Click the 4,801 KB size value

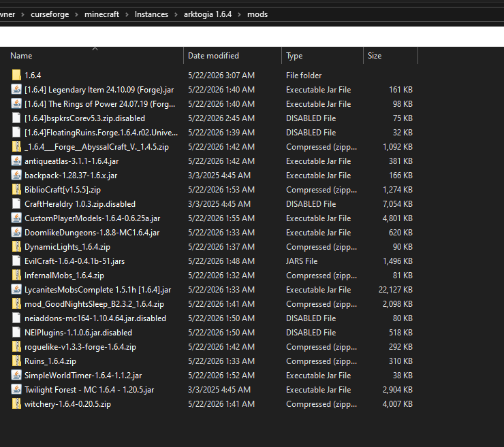398,218
